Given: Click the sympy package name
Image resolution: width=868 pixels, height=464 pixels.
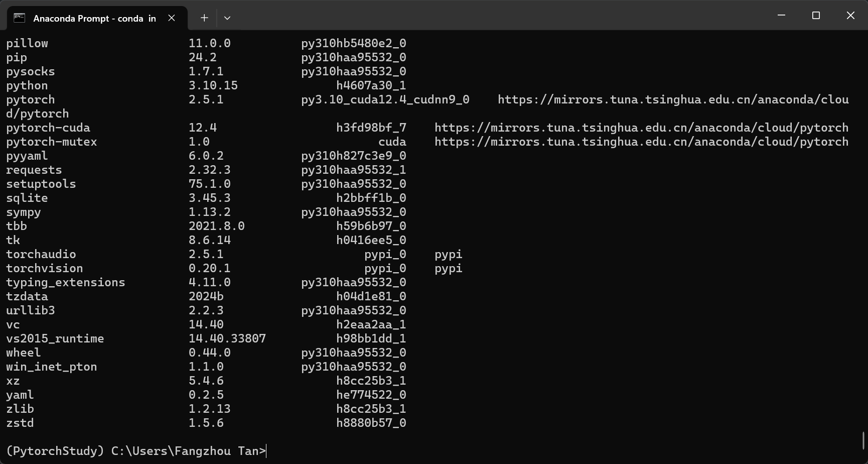Looking at the screenshot, I should click(x=24, y=212).
